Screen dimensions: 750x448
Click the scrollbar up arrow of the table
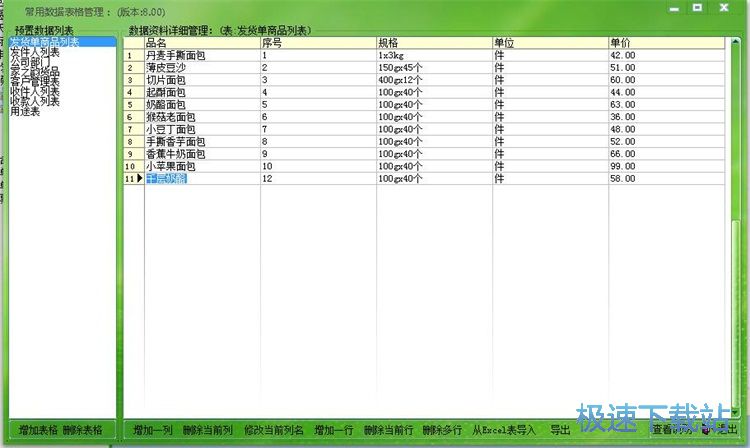tap(736, 42)
